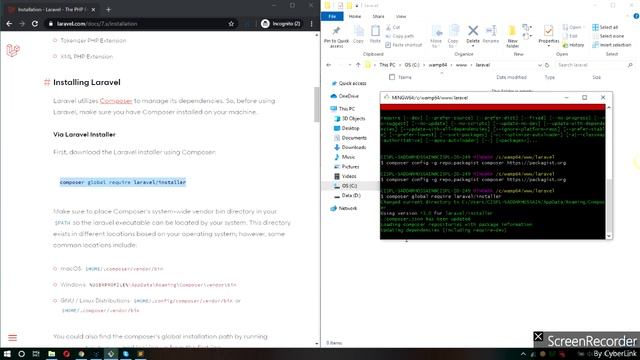Open the Quick Access Toolbar customize dropdown
This screenshot has height=360, width=640.
[357, 6]
